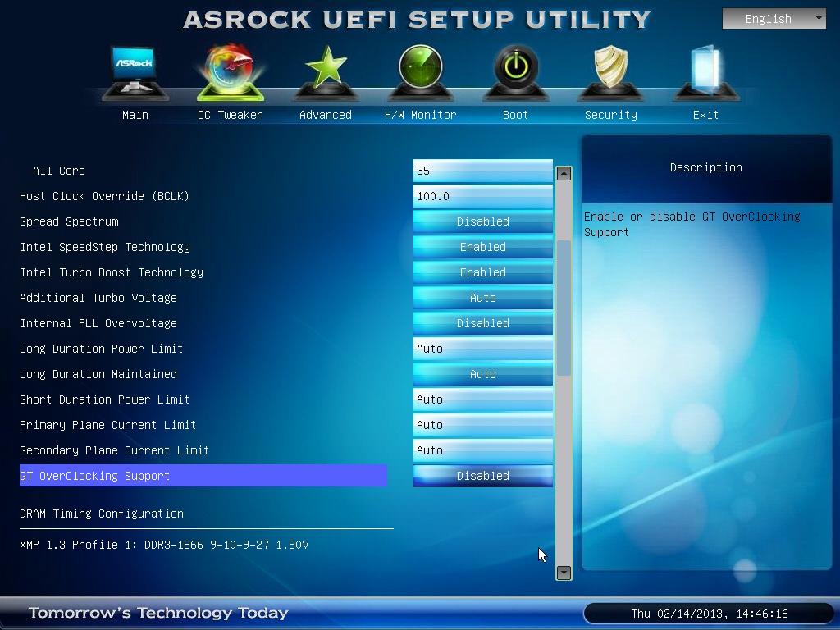
Task: Select the Spread Spectrum label
Action: click(x=69, y=221)
